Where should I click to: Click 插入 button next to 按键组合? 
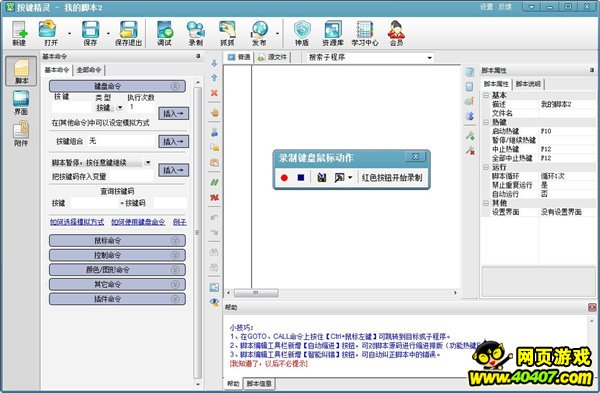click(174, 142)
